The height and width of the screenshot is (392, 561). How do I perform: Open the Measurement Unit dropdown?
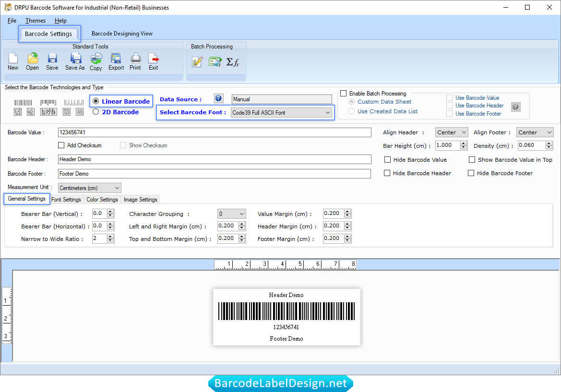tap(89, 188)
